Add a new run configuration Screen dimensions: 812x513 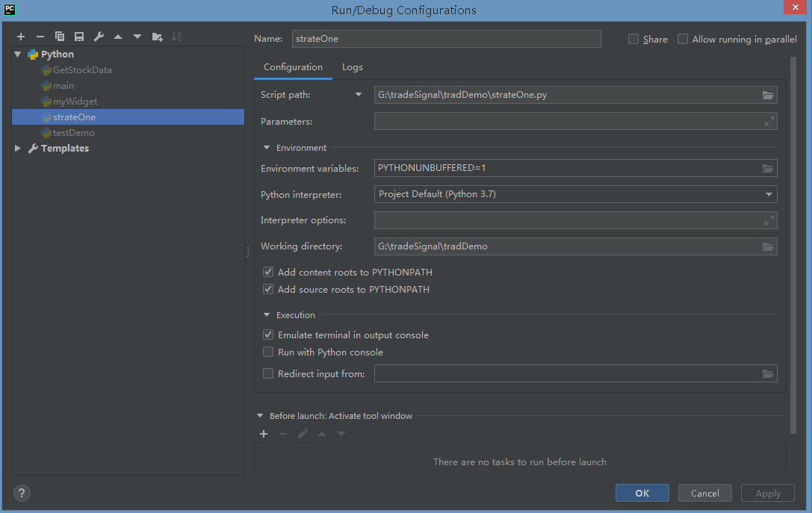coord(21,37)
